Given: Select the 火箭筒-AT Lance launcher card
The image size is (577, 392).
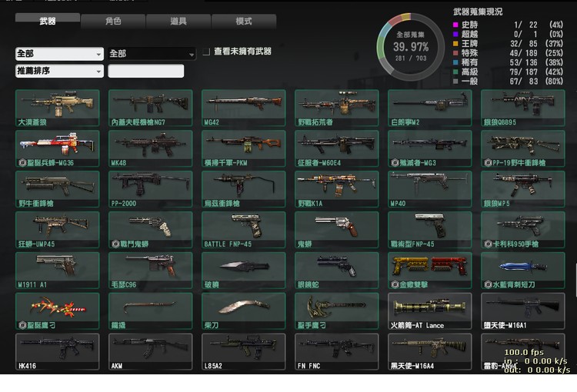Looking at the screenshot, I should 430,311.
